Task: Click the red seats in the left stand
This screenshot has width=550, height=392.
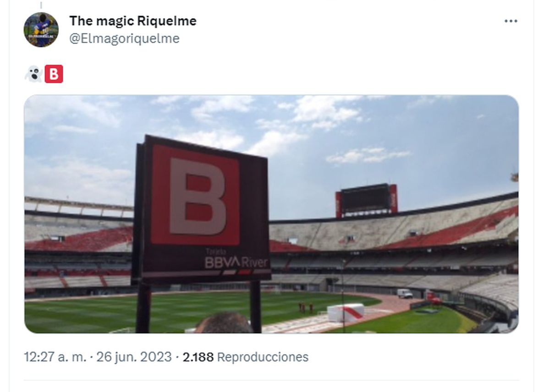Action: 78,239
